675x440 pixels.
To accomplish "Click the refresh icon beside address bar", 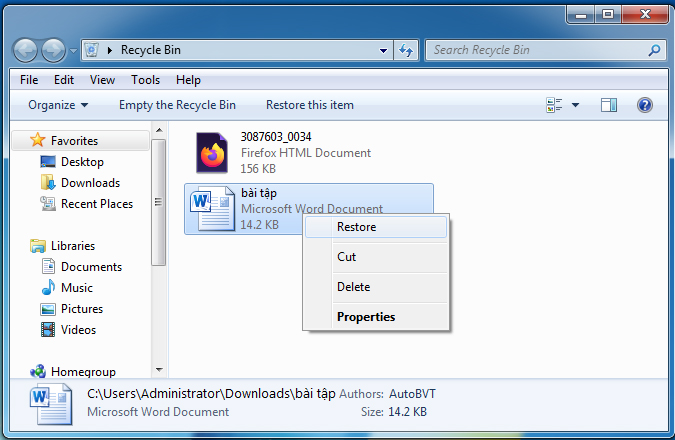I will pyautogui.click(x=406, y=50).
